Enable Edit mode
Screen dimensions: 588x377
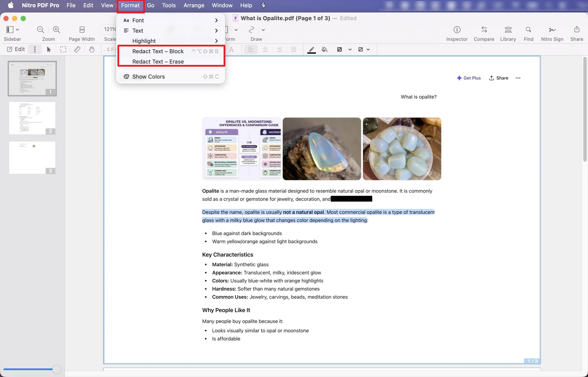click(16, 50)
